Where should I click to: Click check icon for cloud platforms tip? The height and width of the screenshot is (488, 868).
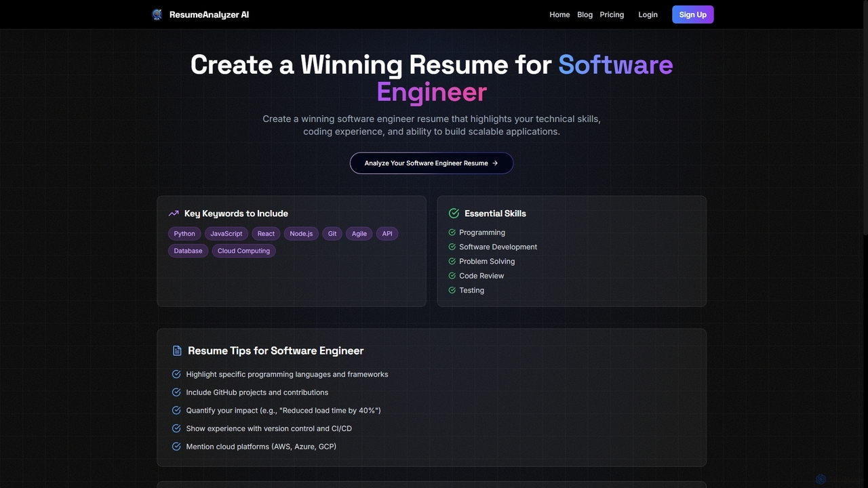176,447
